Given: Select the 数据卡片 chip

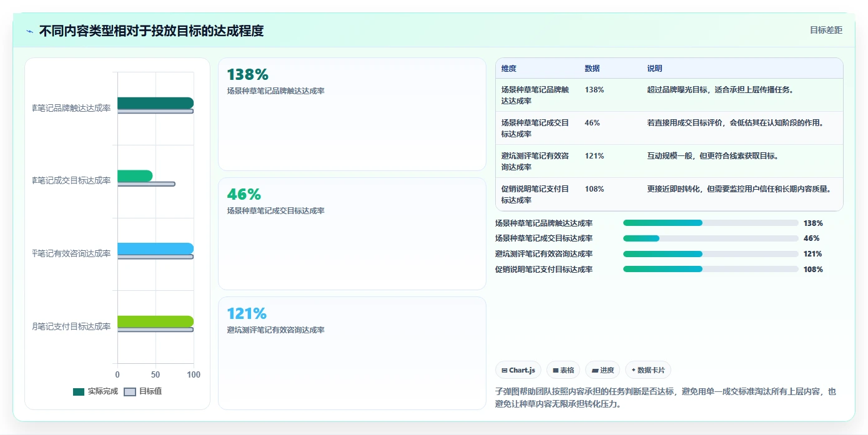Looking at the screenshot, I should coord(648,370).
